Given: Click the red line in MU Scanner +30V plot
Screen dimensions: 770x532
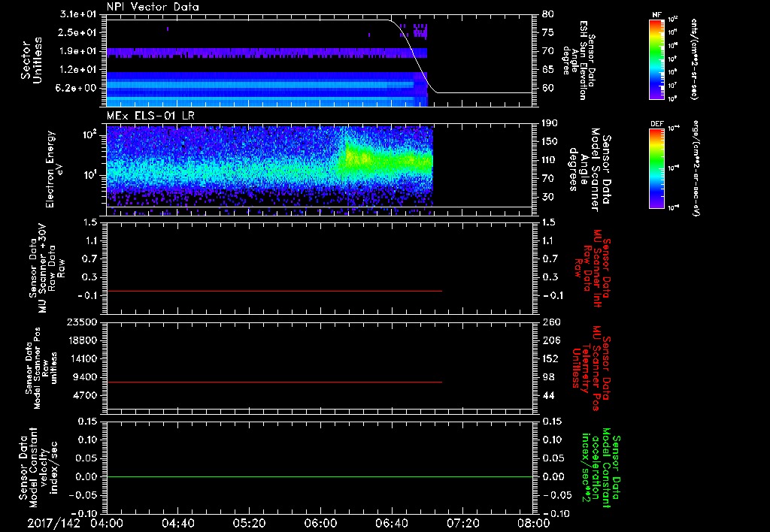Looking at the screenshot, I should click(x=274, y=292).
